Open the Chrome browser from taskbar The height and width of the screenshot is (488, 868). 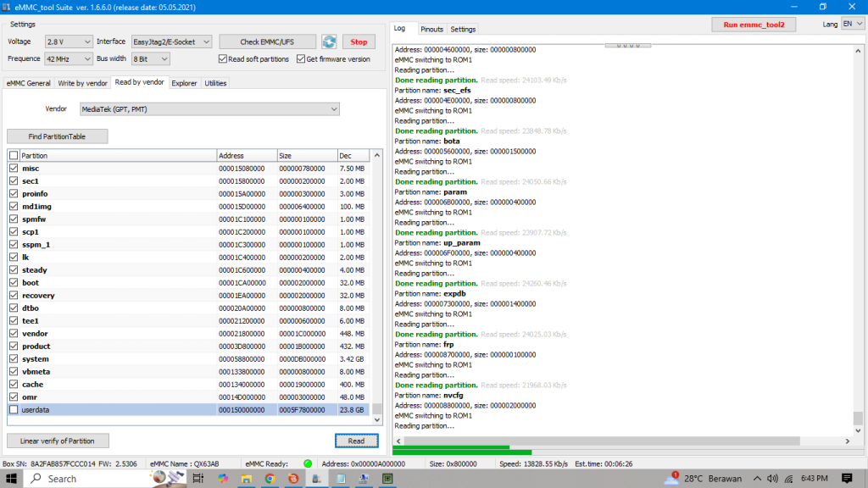[x=270, y=478]
